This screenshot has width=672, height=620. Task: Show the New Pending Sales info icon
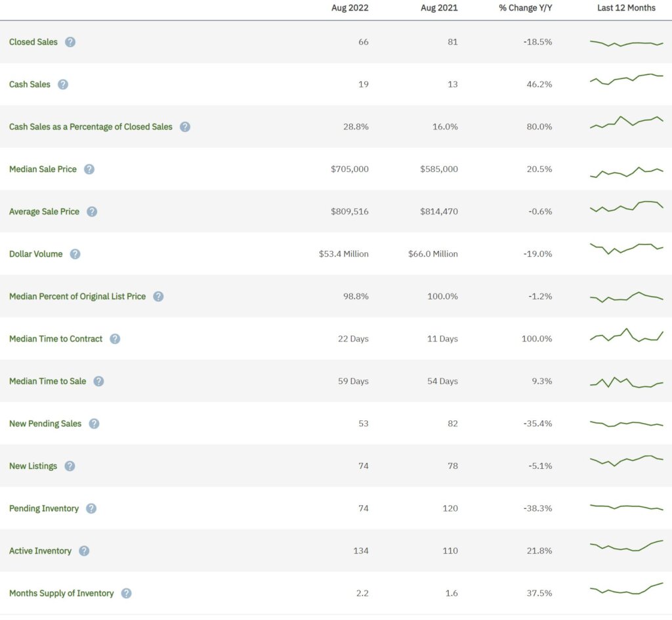point(94,424)
